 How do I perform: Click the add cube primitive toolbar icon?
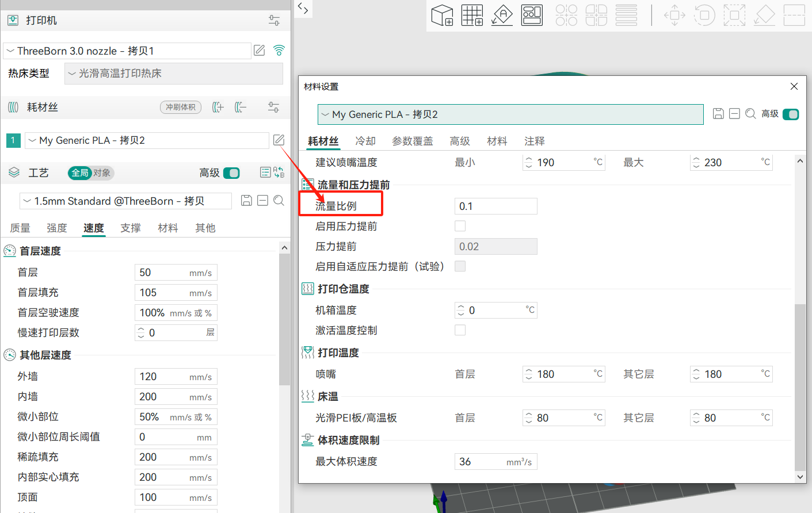(442, 15)
